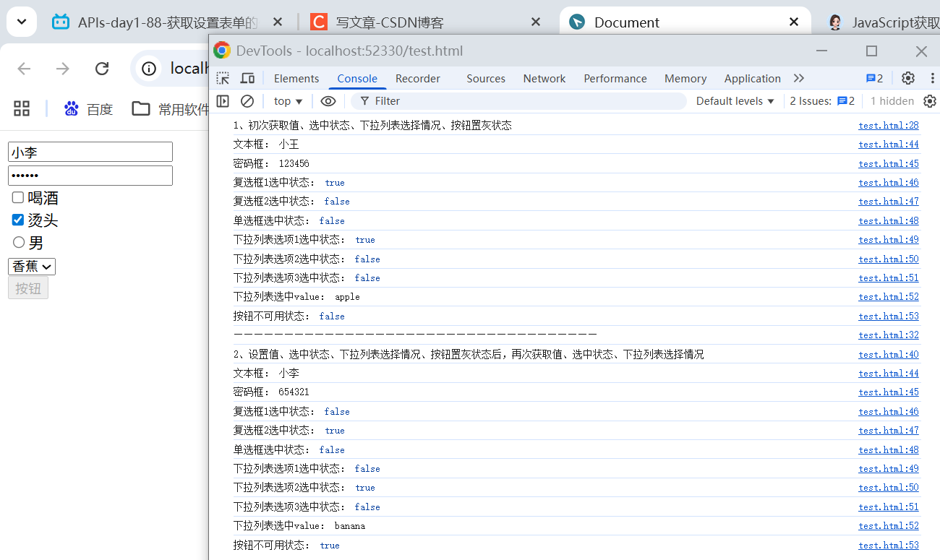Screen dimensions: 940x560
Task: Click the console Filter input
Action: tap(518, 101)
